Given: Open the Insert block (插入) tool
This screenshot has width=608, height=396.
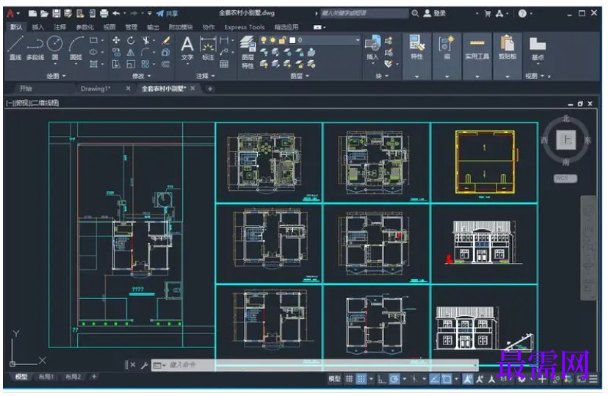Looking at the screenshot, I should coord(372,47).
